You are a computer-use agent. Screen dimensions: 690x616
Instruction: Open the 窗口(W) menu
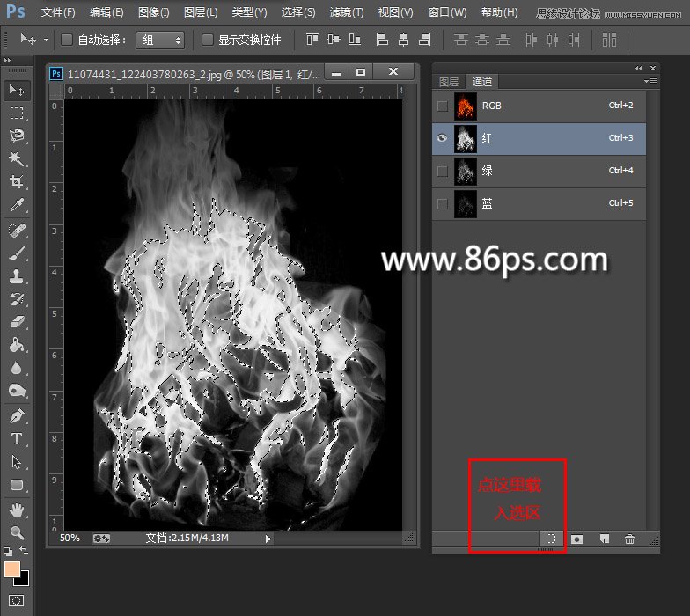[447, 12]
